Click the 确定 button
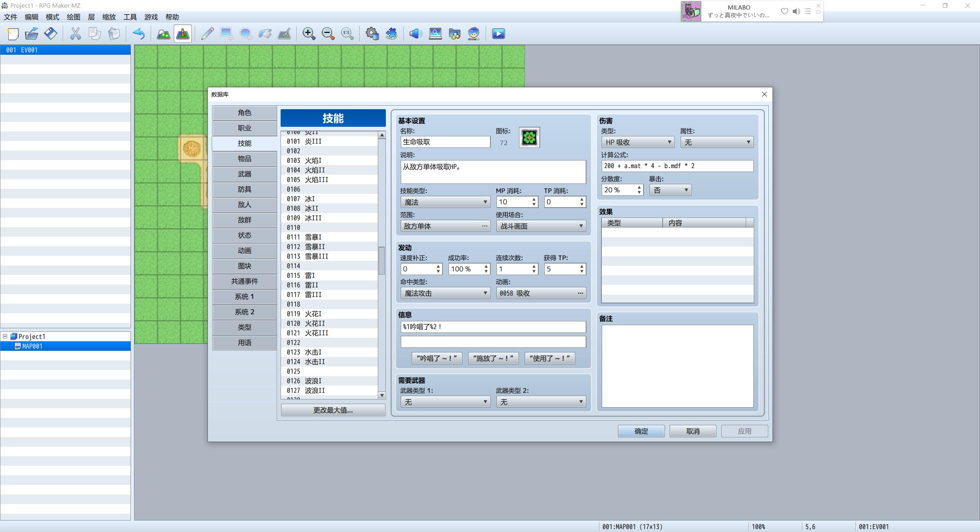Viewport: 980px width, 532px height. pos(641,431)
